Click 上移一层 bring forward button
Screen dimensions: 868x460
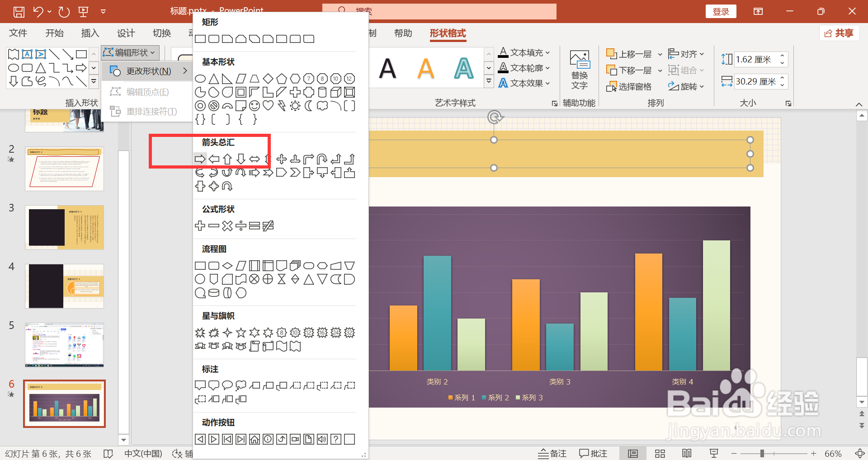(x=629, y=54)
